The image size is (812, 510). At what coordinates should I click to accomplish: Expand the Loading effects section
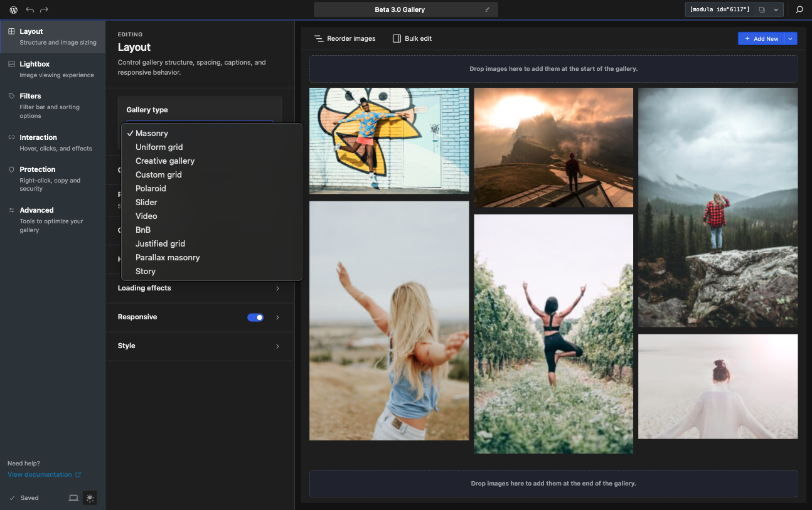(200, 289)
